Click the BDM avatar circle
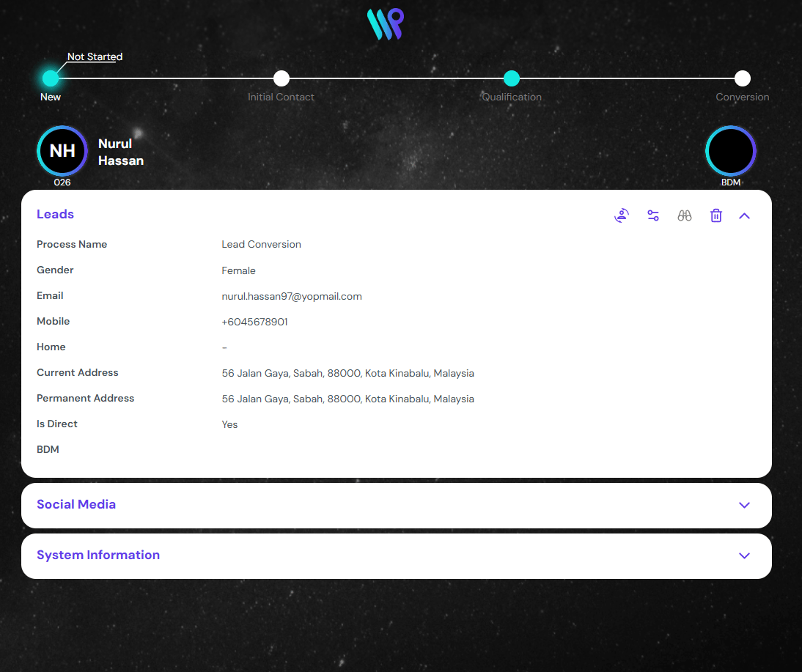This screenshot has width=802, height=672. [730, 151]
